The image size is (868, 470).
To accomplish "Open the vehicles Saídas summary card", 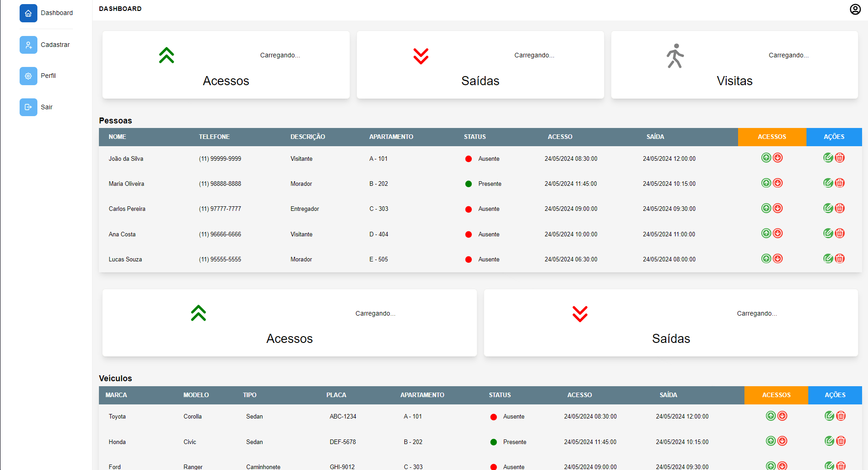I will click(x=671, y=323).
